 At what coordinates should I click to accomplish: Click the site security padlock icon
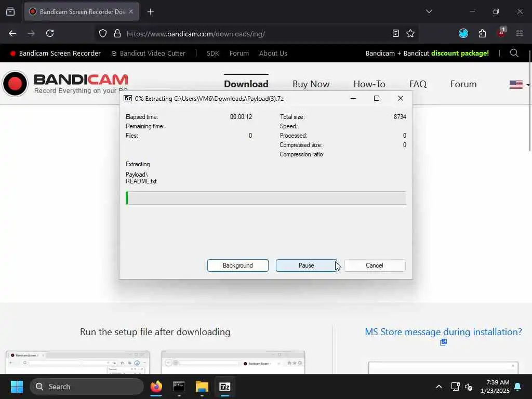(117, 33)
